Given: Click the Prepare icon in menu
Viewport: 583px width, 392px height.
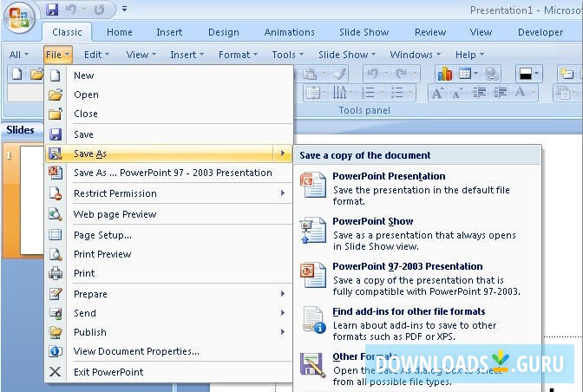Looking at the screenshot, I should click(55, 294).
